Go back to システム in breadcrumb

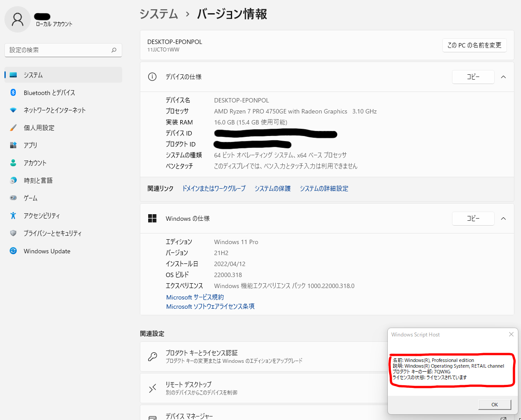point(159,14)
